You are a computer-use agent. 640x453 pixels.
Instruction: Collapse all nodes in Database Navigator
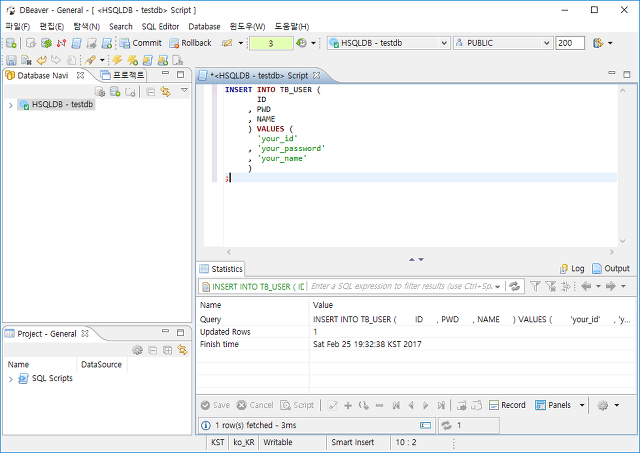point(151,92)
